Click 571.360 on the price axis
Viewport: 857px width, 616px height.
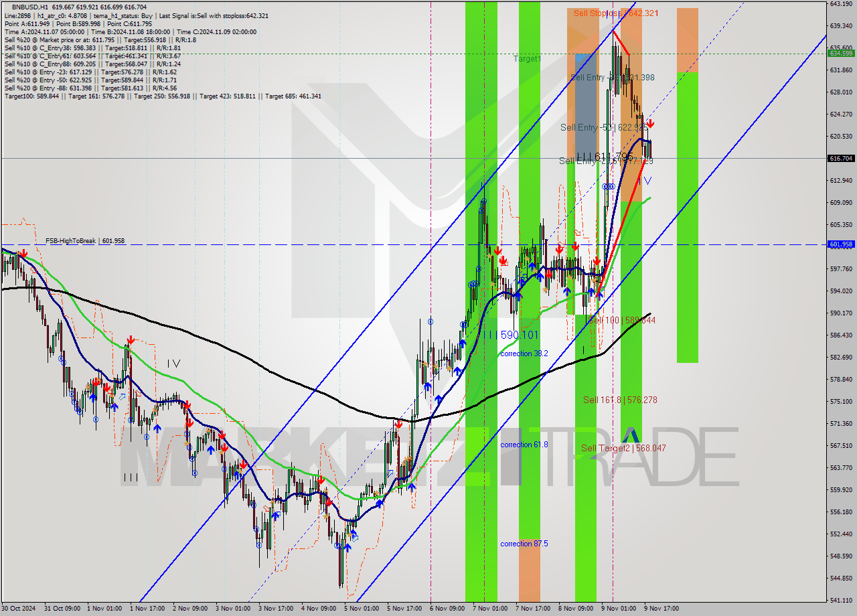click(x=841, y=423)
